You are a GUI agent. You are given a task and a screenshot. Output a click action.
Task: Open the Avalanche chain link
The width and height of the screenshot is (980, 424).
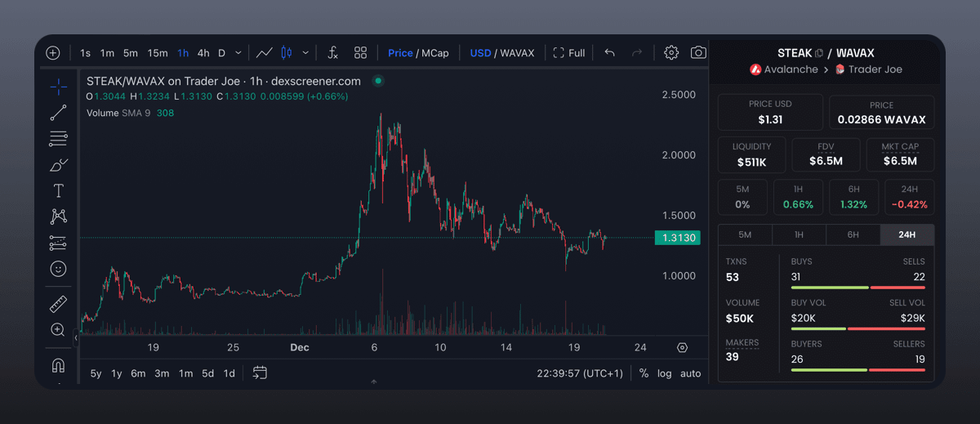(784, 69)
